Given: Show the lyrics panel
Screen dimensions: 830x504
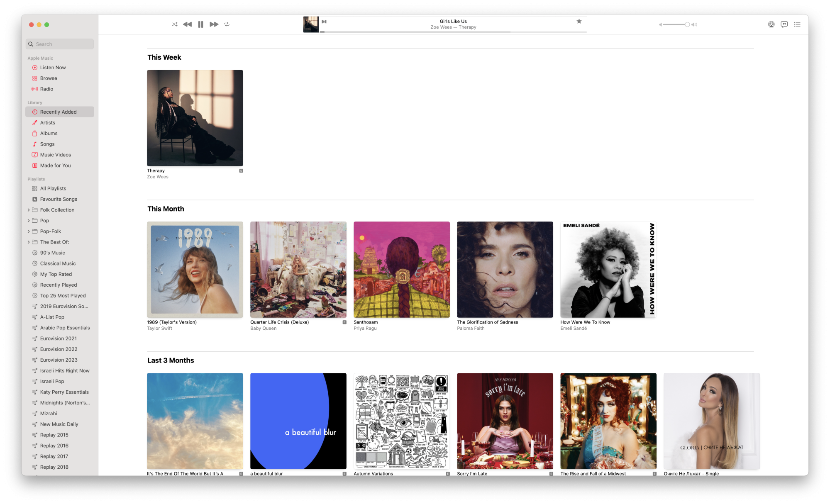Looking at the screenshot, I should point(784,24).
